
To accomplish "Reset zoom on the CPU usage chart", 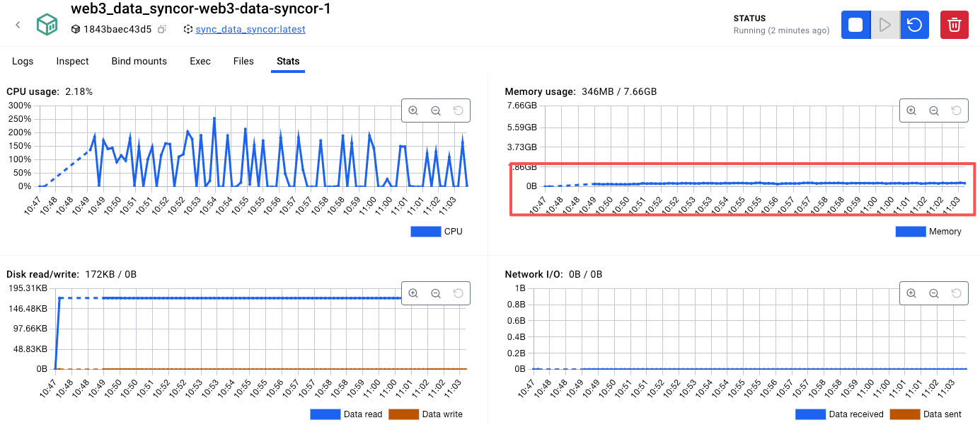I will point(459,110).
